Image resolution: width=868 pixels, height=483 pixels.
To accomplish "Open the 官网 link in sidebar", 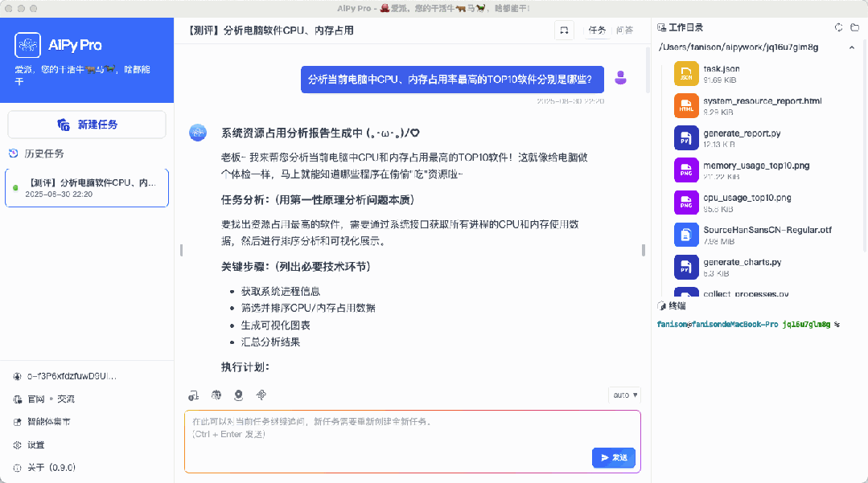I will click(x=33, y=398).
